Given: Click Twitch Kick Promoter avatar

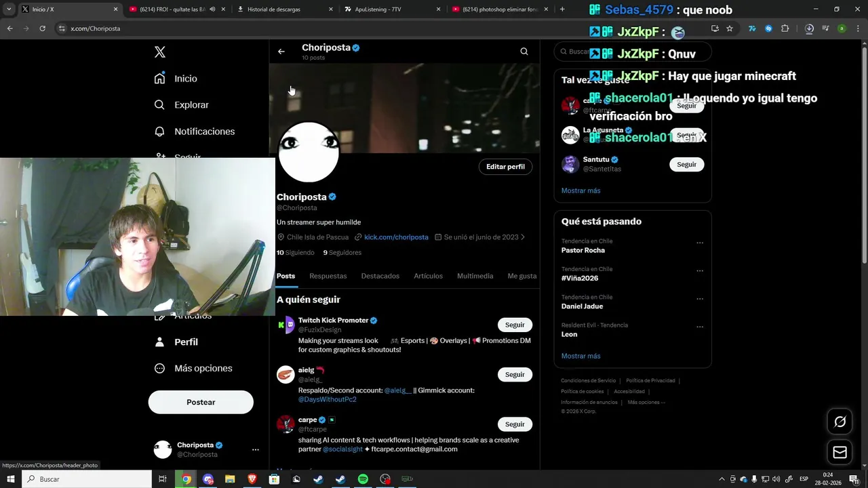Looking at the screenshot, I should tap(285, 325).
